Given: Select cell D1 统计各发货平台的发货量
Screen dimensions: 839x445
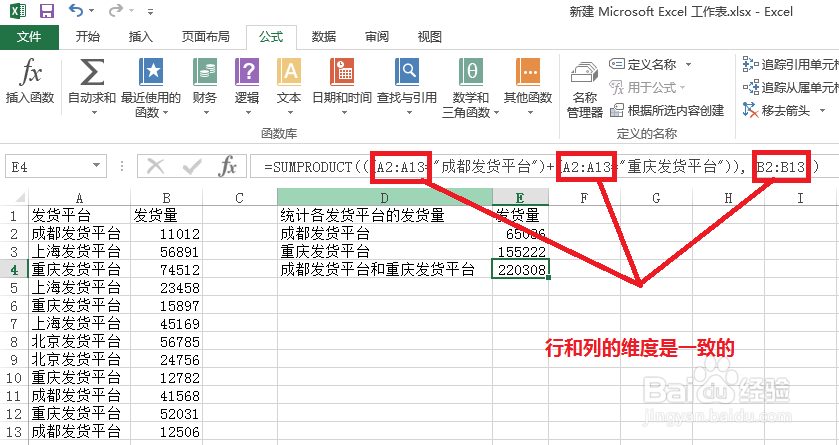Looking at the screenshot, I should 385,215.
